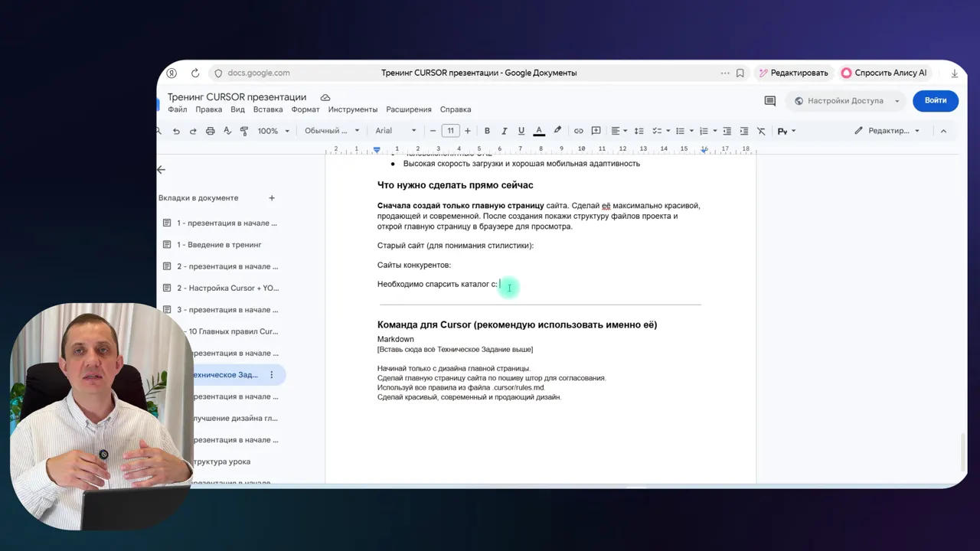980x551 pixels.
Task: Undo the last edit in toolbar
Action: tap(176, 131)
